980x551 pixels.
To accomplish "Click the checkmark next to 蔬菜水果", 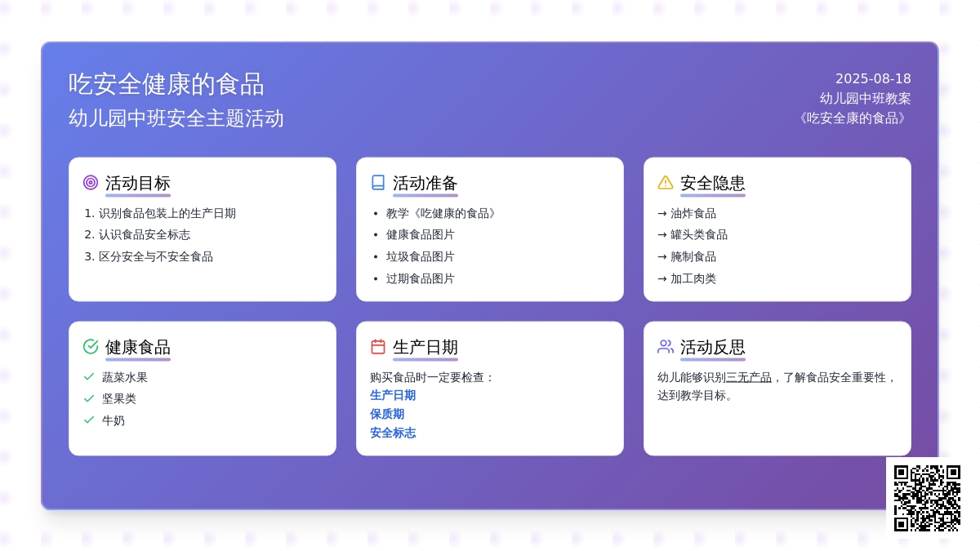I will click(89, 377).
